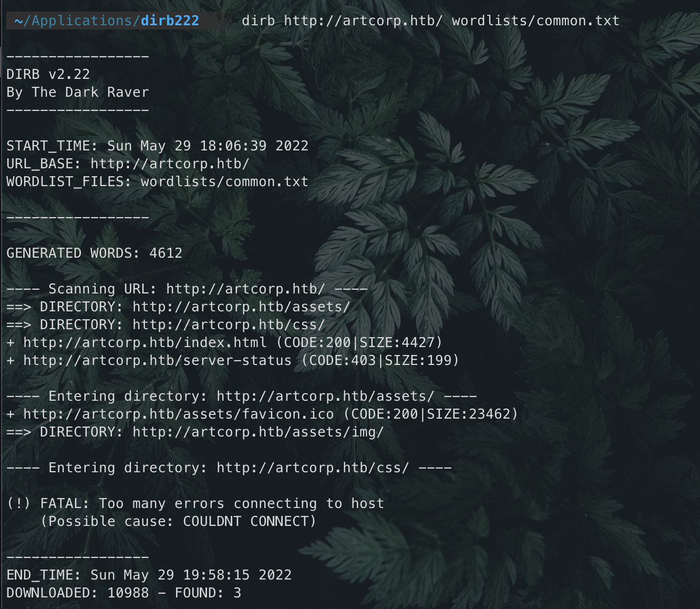The image size is (700, 609).
Task: Click the START_TIME line
Action: click(x=157, y=146)
